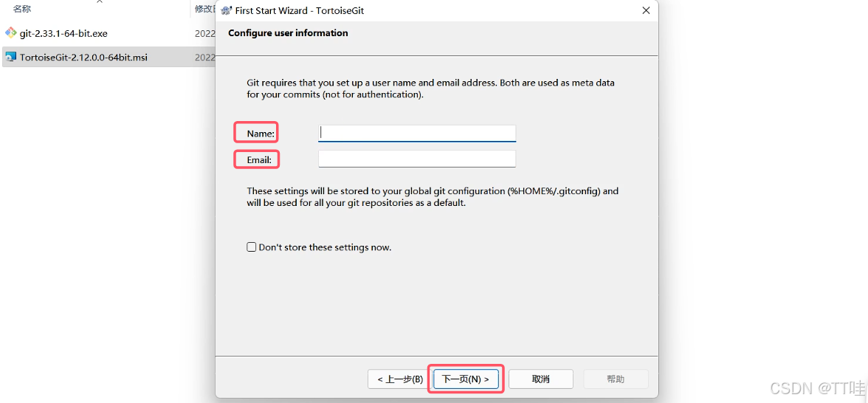Screen dimensions: 868x403
Task: Cancel the wizard with 取消 button
Action: 540,379
